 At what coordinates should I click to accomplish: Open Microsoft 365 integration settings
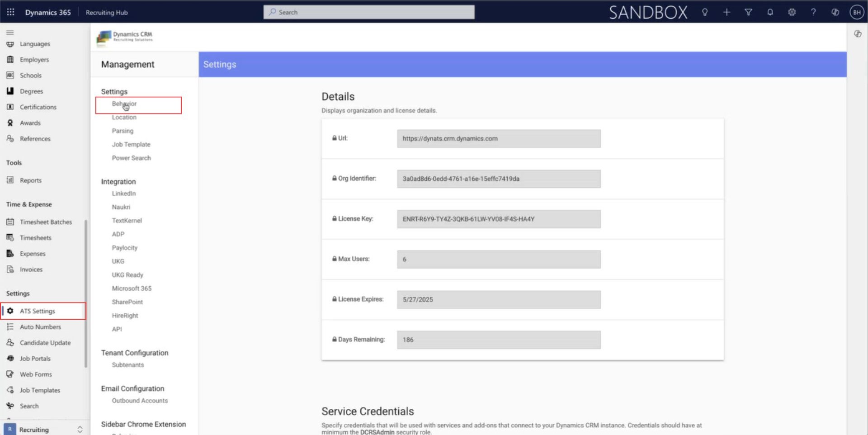point(132,288)
